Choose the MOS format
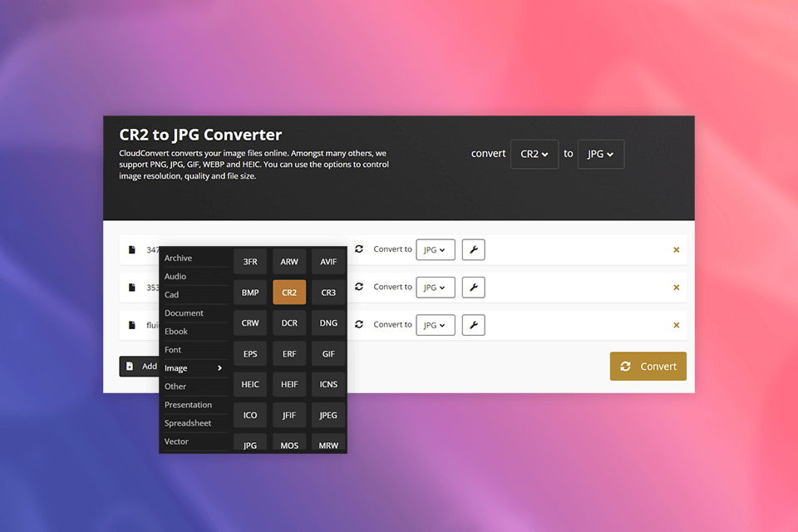 pos(289,443)
